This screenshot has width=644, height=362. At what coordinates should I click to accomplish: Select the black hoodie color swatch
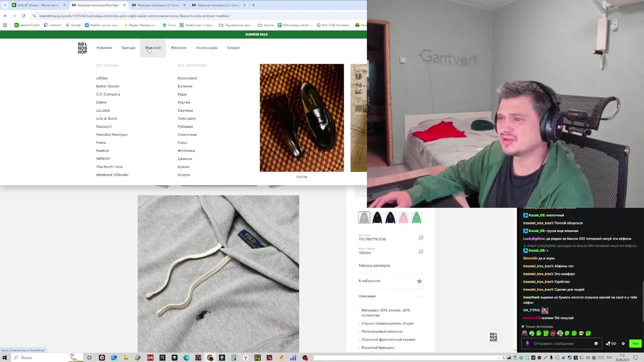(377, 218)
